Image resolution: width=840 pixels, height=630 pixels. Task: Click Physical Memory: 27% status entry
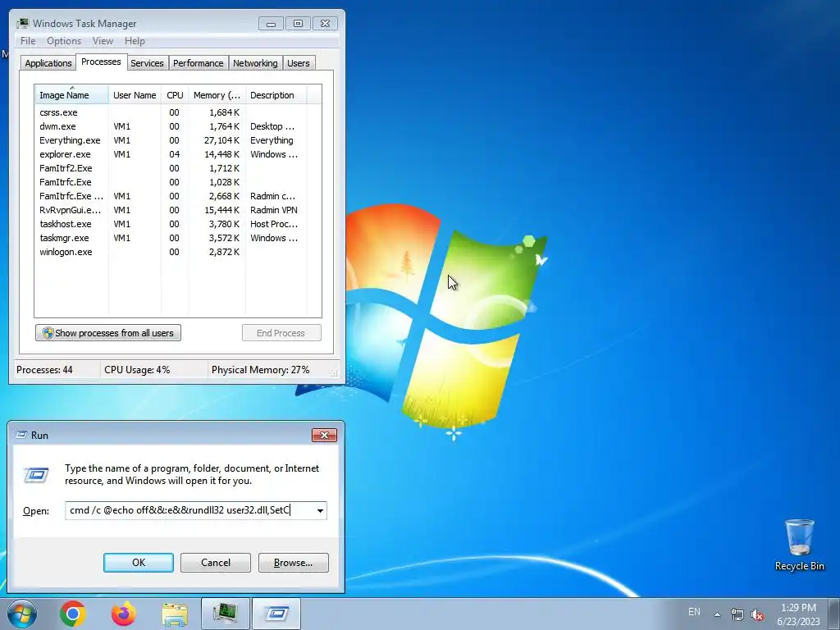260,370
